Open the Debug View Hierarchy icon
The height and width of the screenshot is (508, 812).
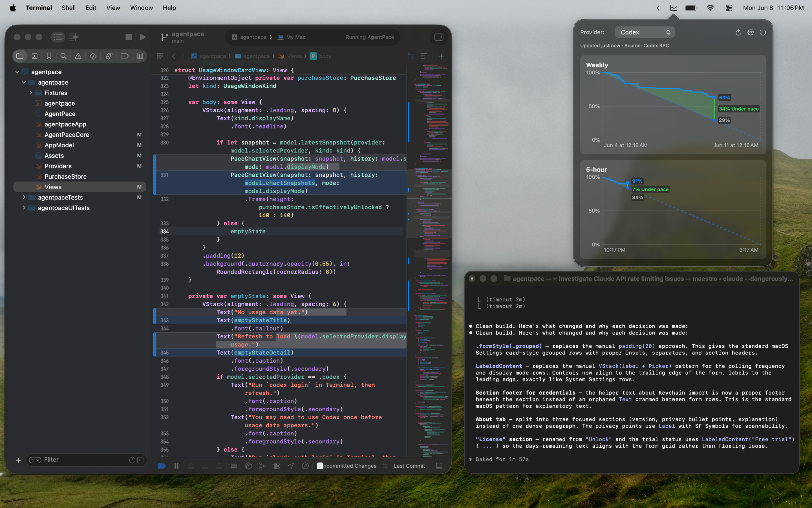[x=248, y=466]
